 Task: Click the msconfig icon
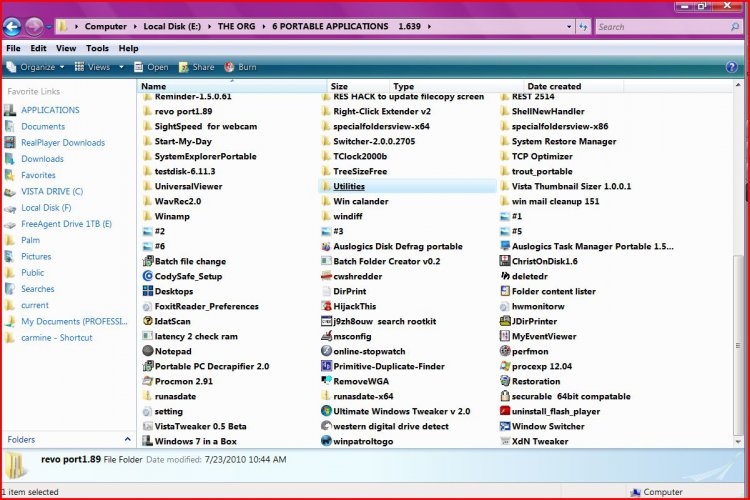pyautogui.click(x=327, y=336)
